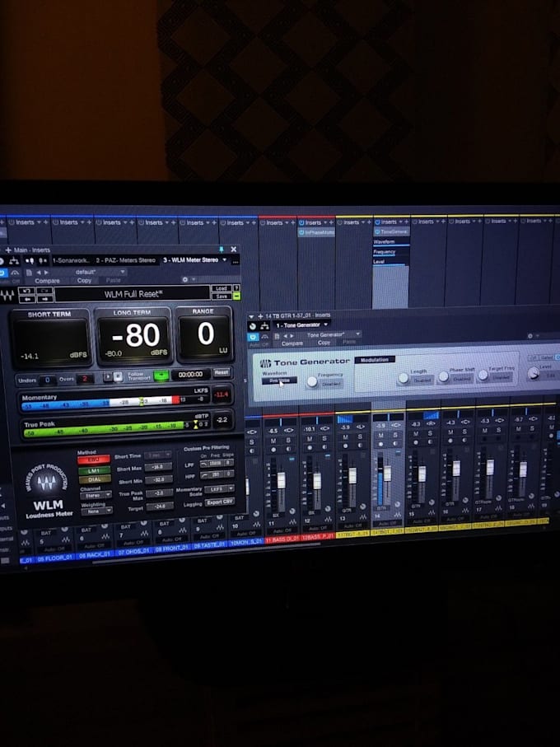Click channel 14 volume fader
560x747 pixels.
click(387, 473)
